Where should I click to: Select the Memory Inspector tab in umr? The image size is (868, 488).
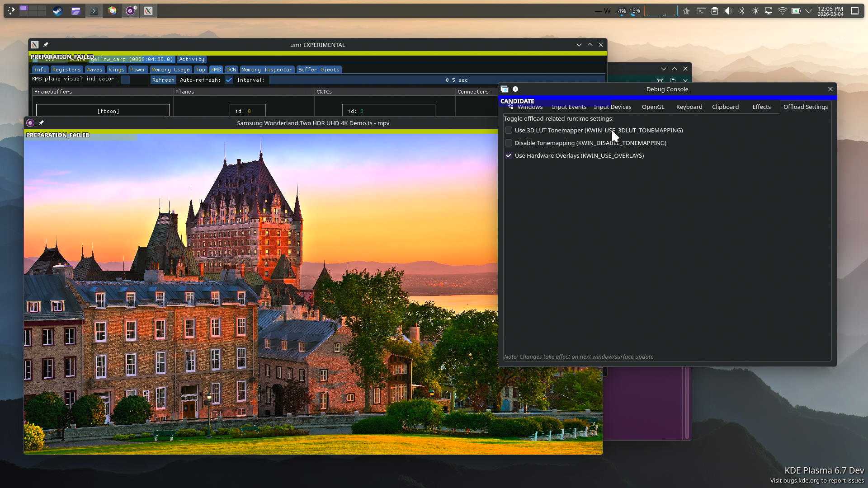[x=266, y=70]
